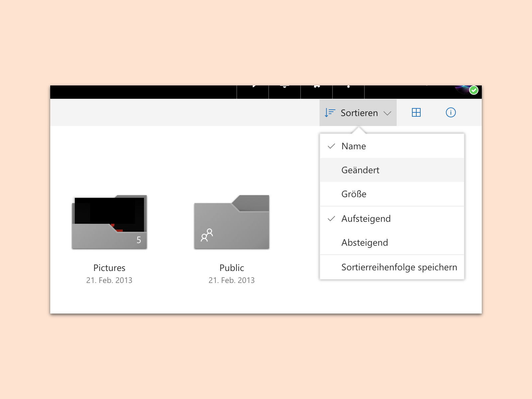Open the Sortieren dropdown
Image resolution: width=532 pixels, height=399 pixels.
pyautogui.click(x=358, y=113)
